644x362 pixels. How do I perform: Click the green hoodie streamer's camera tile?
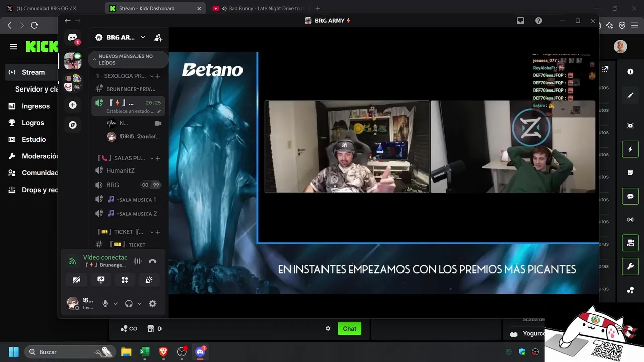tap(513, 146)
